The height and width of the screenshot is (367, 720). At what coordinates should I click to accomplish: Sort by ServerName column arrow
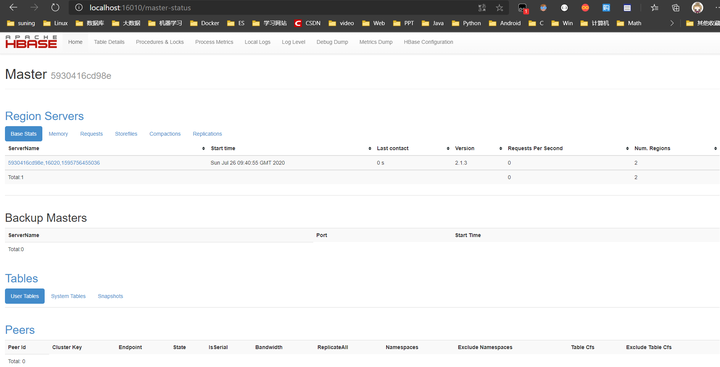pyautogui.click(x=203, y=148)
